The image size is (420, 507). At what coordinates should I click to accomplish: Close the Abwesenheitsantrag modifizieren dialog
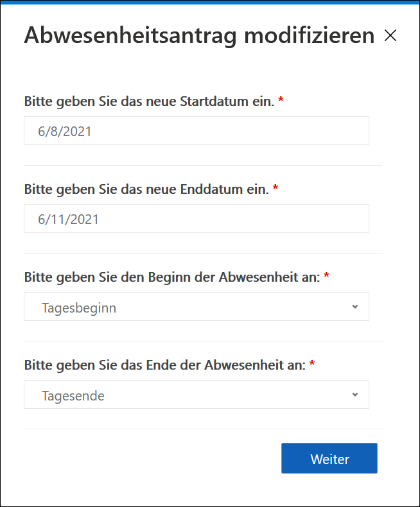coord(390,35)
